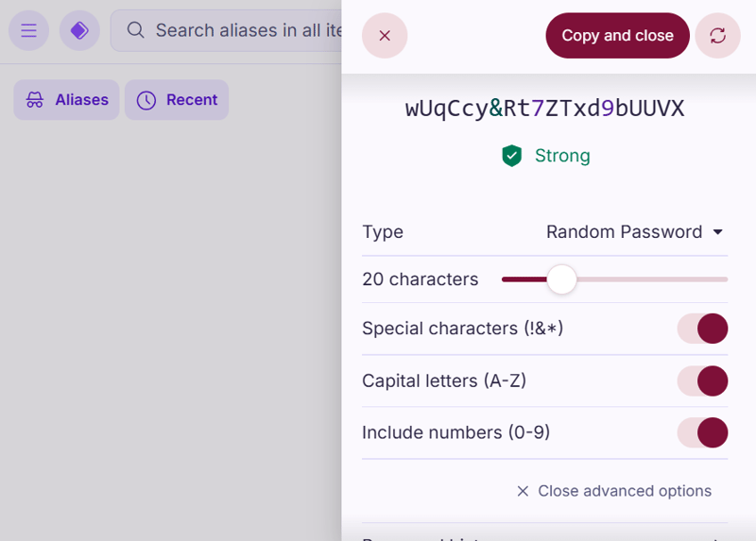The image size is (756, 541).
Task: Click the glasses icon for Aliases
Action: 35,100
